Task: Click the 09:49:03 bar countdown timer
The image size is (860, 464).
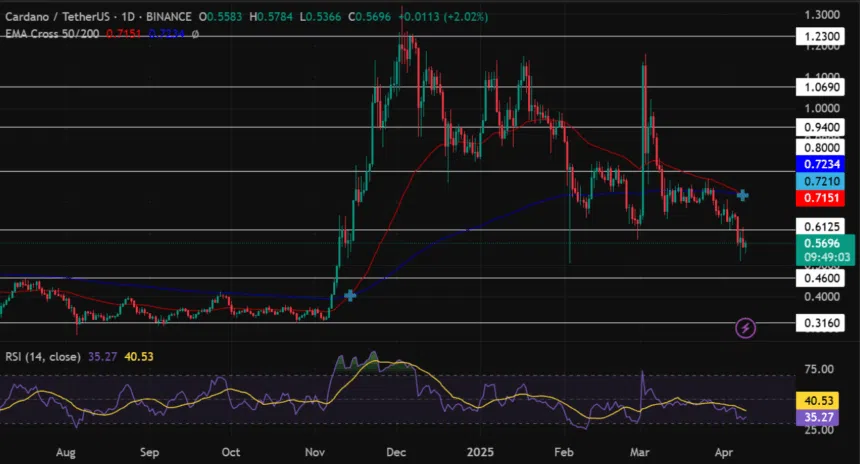Action: pos(827,257)
